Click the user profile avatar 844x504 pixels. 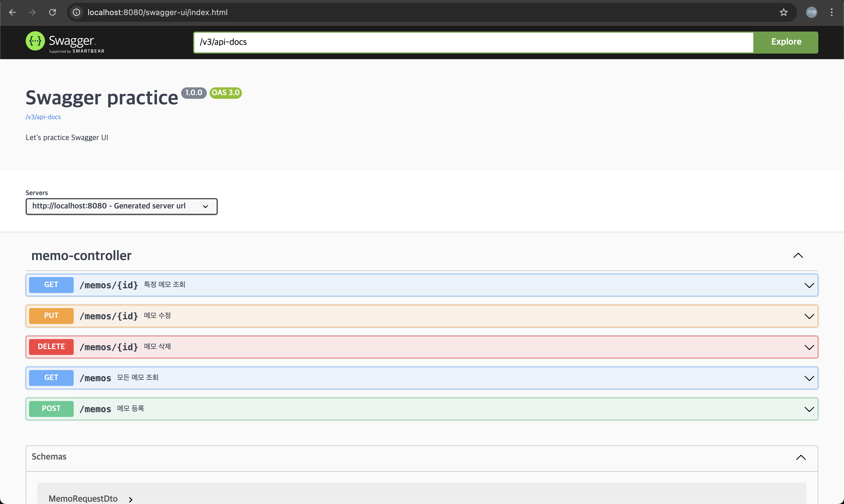pyautogui.click(x=811, y=13)
